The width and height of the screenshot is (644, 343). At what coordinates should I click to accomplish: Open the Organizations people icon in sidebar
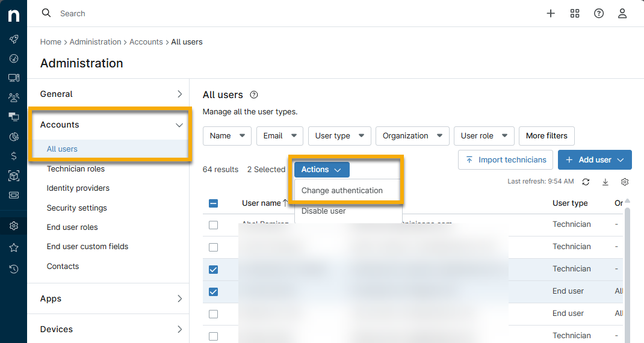tap(14, 97)
